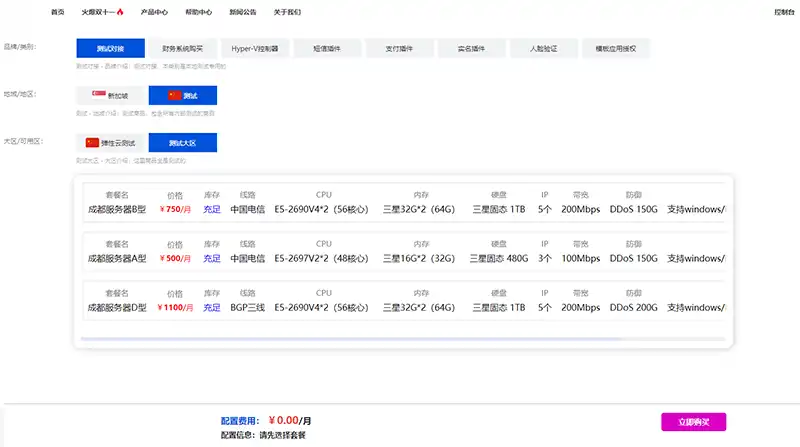
Task: Pick the 人脸验证 category option
Action: click(543, 48)
